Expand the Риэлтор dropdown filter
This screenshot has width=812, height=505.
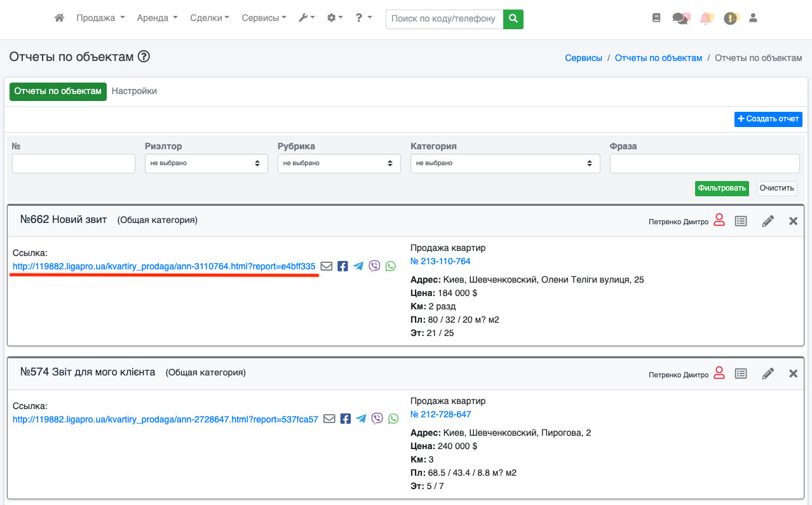click(x=206, y=163)
